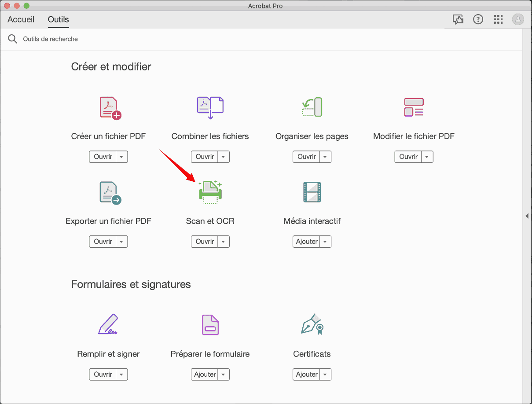Click Ouvrir under Combiner les fichiers
Viewport: 532px width, 404px height.
205,157
